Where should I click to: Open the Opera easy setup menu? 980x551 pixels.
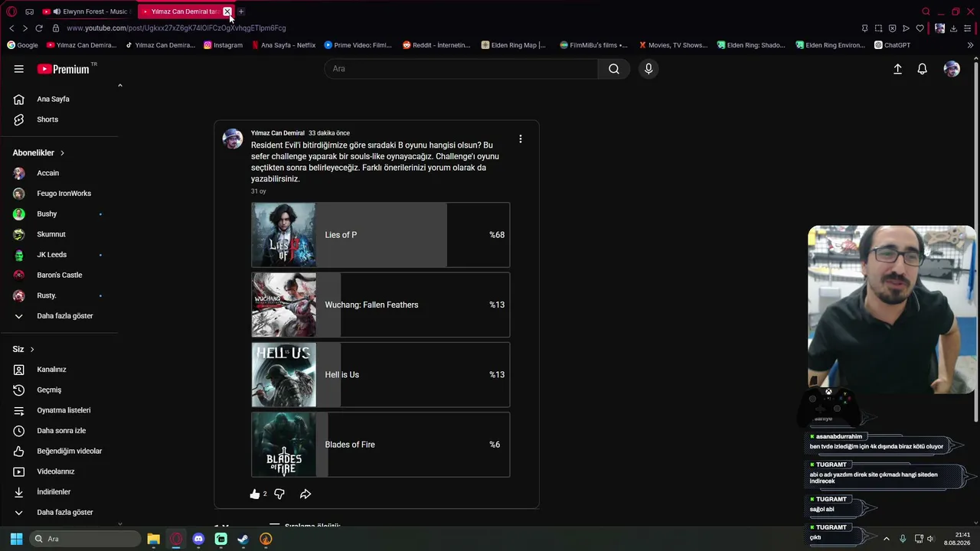(x=968, y=28)
